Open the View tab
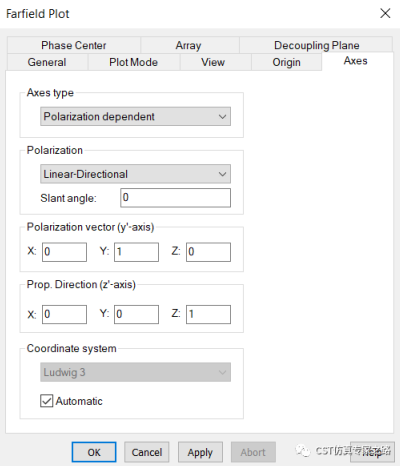This screenshot has width=400, height=466. [213, 62]
